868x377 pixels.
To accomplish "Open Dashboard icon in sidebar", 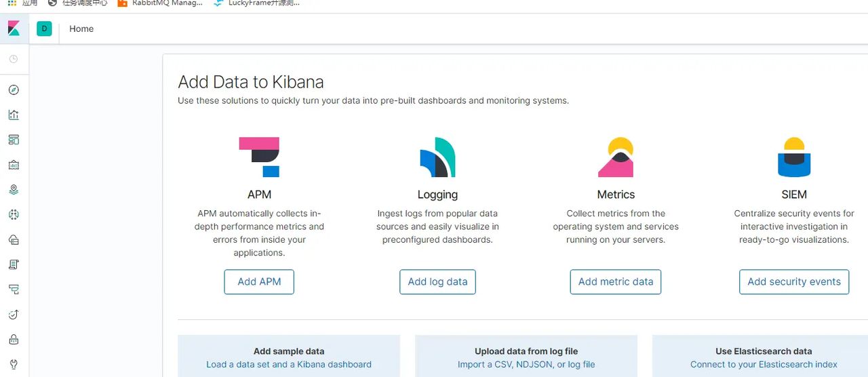I will click(14, 140).
